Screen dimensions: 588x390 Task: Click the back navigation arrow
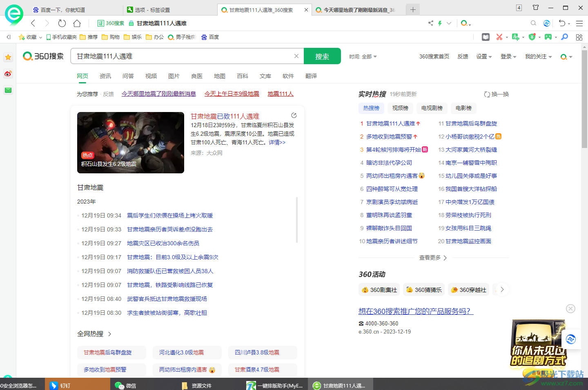tap(33, 23)
